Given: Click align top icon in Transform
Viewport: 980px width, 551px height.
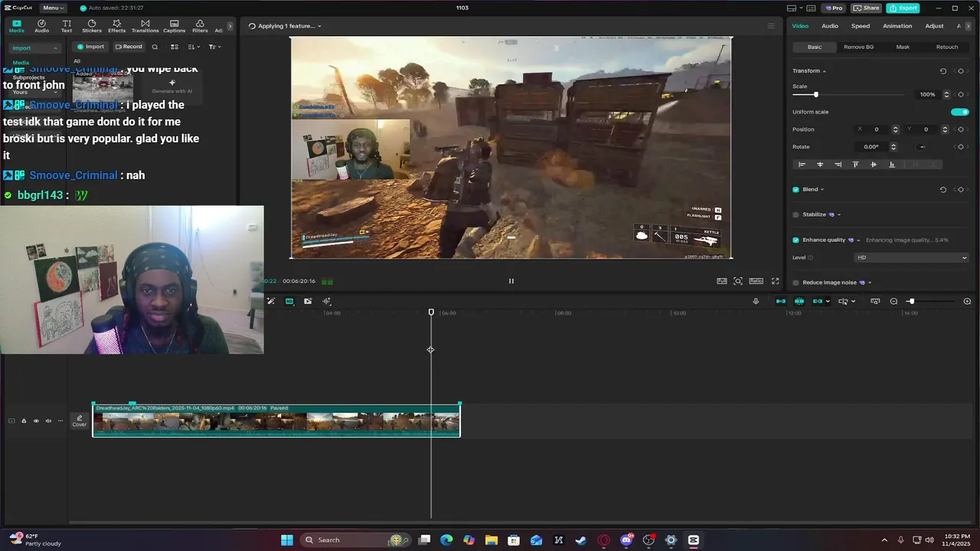Looking at the screenshot, I should pos(855,165).
